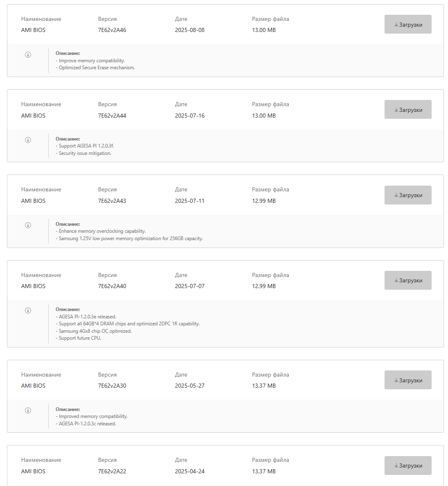Click 'AGESA PI-1.2.0.3c released.' text
Viewport: 448px width, 486px height.
(86, 424)
